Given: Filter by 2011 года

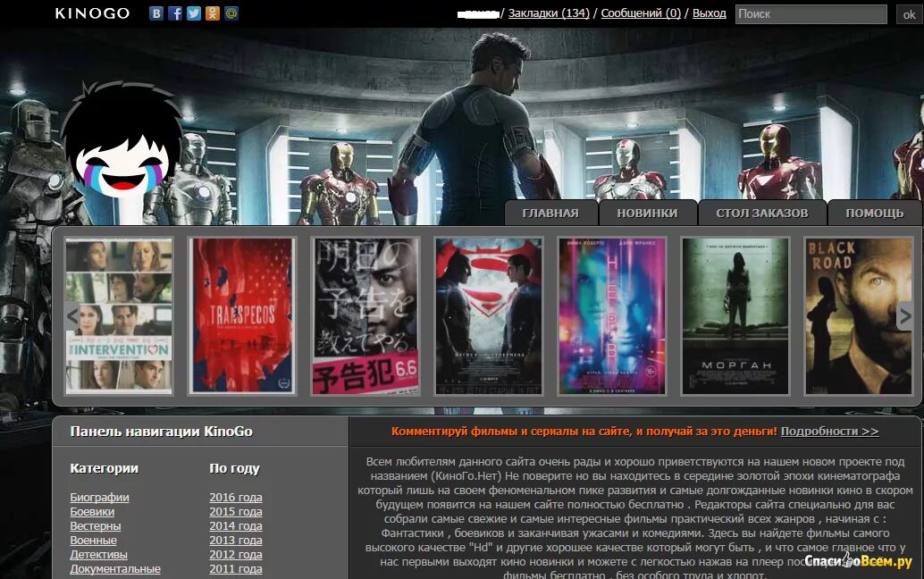Looking at the screenshot, I should [236, 569].
